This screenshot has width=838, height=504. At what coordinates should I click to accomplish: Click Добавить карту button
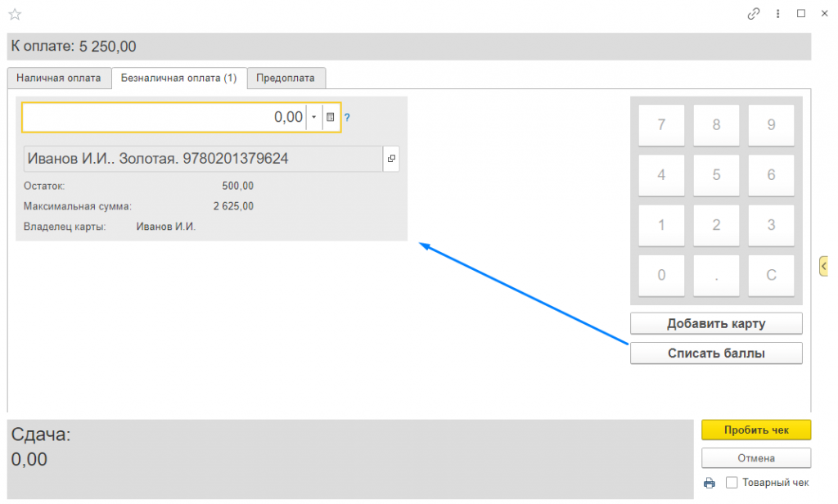click(716, 323)
